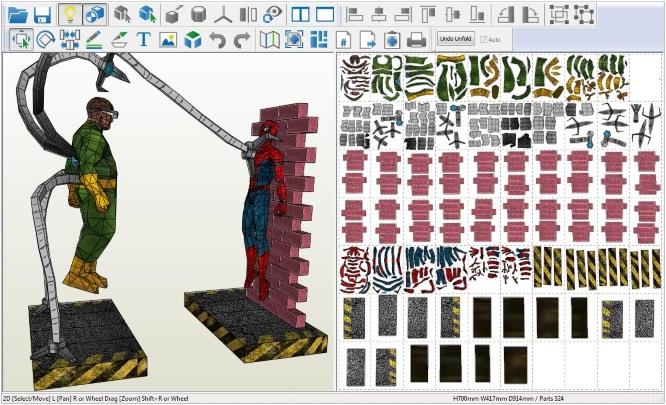Click the green Doctor Octopus 3D figure
666x405 pixels.
coord(93,191)
